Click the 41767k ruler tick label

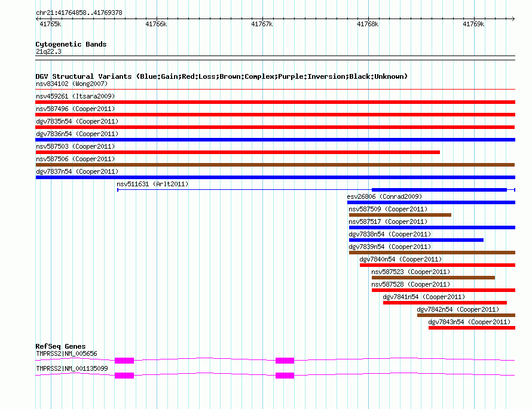[262, 24]
